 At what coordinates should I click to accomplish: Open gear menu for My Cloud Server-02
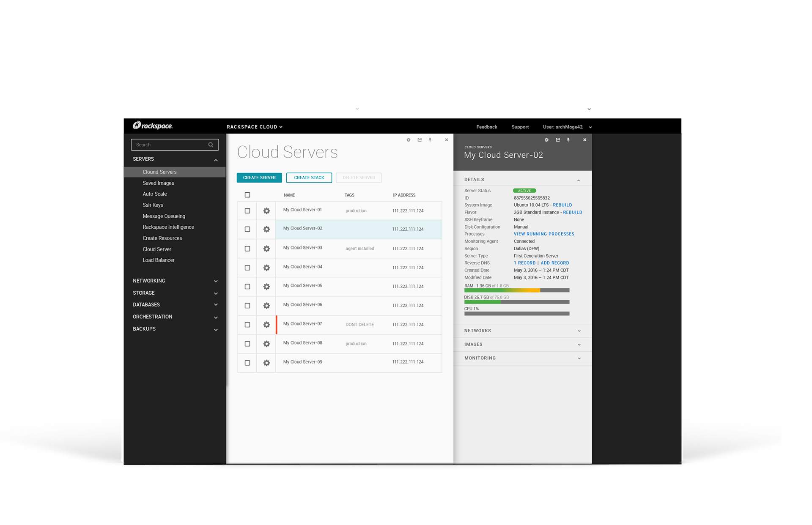[x=266, y=229]
